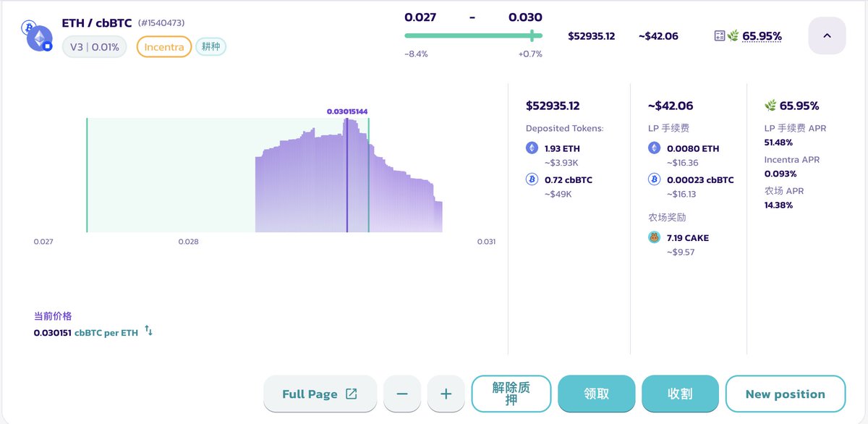The height and width of the screenshot is (424, 868).
Task: Click the ~$9.57 CAKE reward value
Action: click(x=681, y=252)
